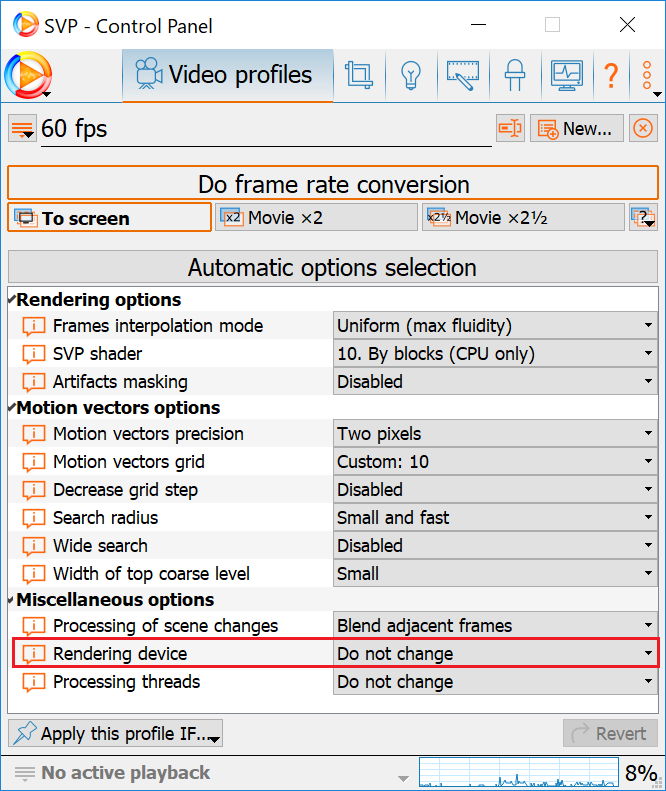The width and height of the screenshot is (666, 791).
Task: Click info icon beside SVP shader
Action: [34, 354]
